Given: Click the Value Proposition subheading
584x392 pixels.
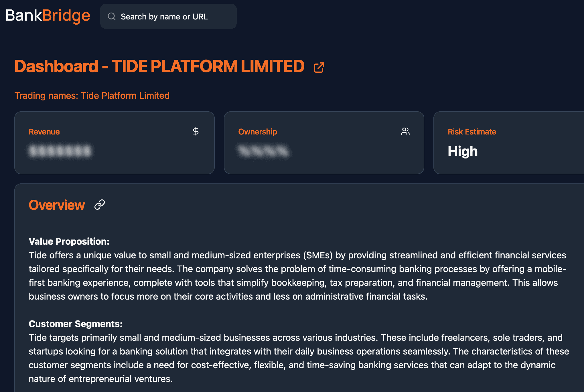Looking at the screenshot, I should 69,241.
